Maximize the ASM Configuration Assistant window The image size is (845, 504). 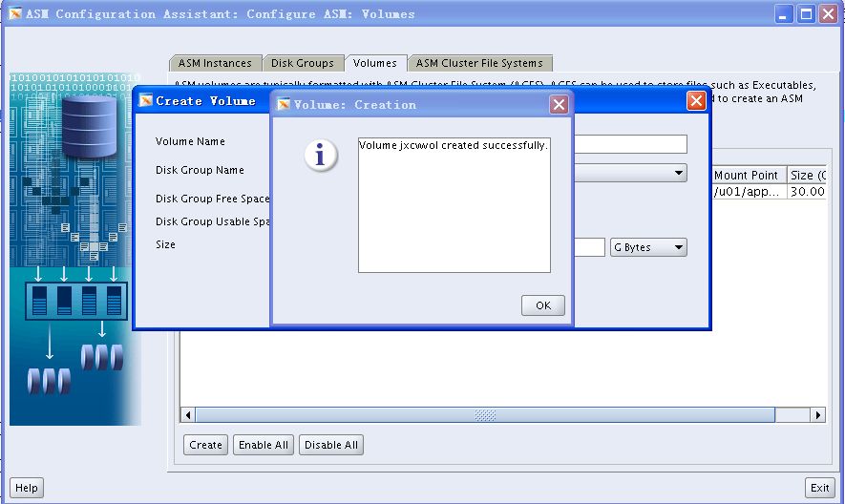coord(806,13)
